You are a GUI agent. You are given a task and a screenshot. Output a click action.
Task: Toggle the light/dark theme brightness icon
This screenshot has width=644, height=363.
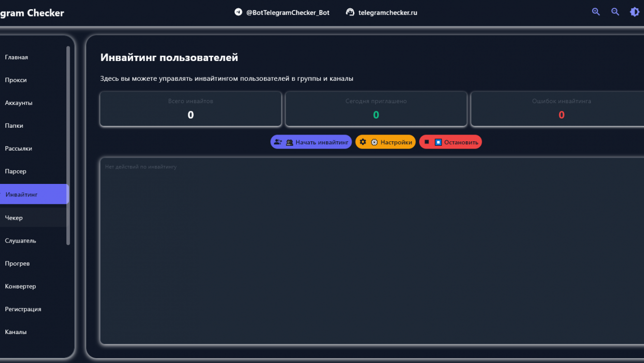tap(634, 12)
